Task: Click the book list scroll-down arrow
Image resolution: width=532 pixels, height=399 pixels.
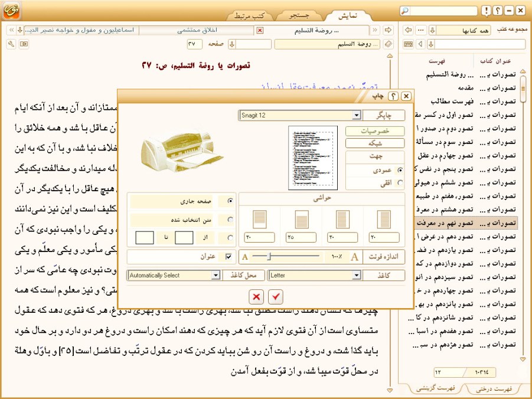Action: point(523,359)
